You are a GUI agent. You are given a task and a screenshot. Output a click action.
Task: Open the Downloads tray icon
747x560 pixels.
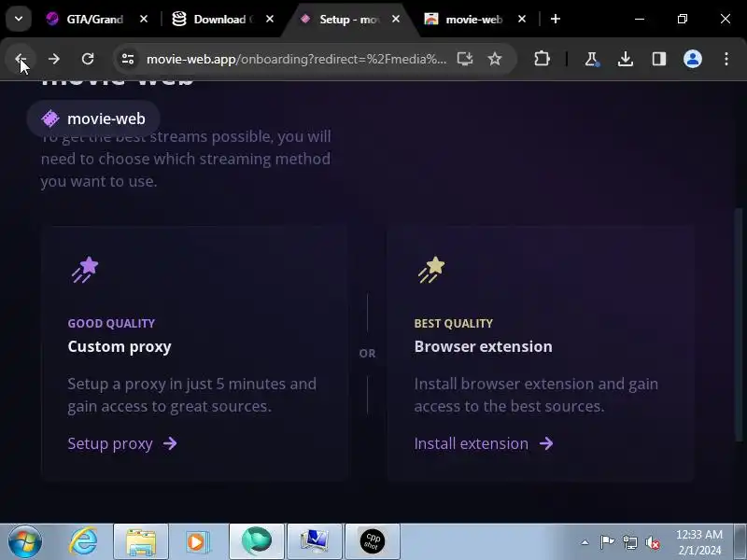[625, 59]
